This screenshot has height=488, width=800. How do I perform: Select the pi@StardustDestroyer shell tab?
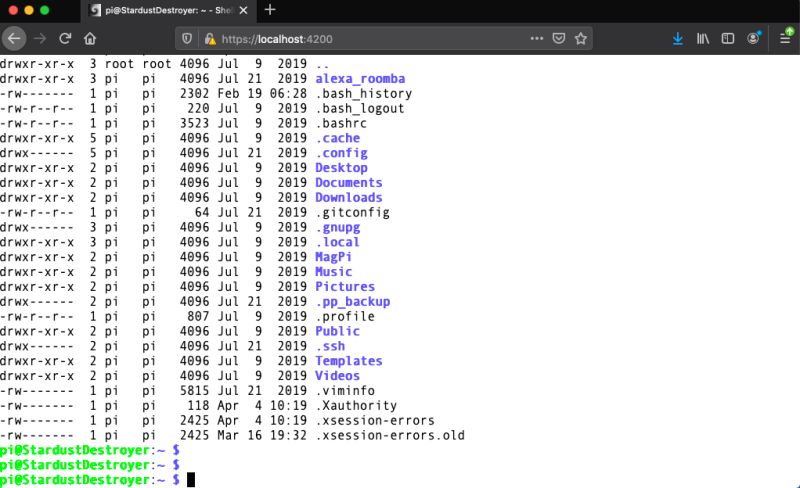point(168,10)
